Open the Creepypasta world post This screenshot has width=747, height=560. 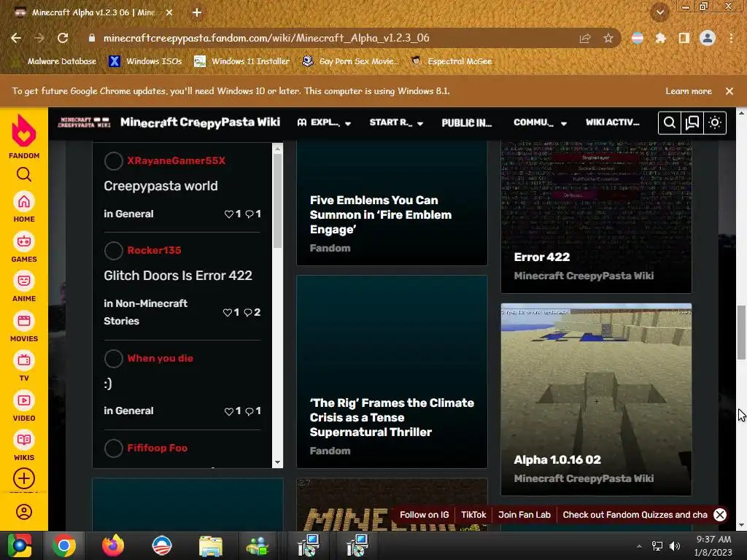coord(160,186)
